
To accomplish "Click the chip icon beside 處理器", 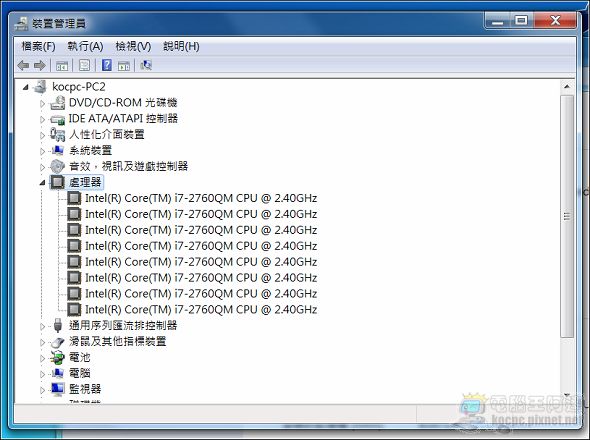I will [58, 182].
